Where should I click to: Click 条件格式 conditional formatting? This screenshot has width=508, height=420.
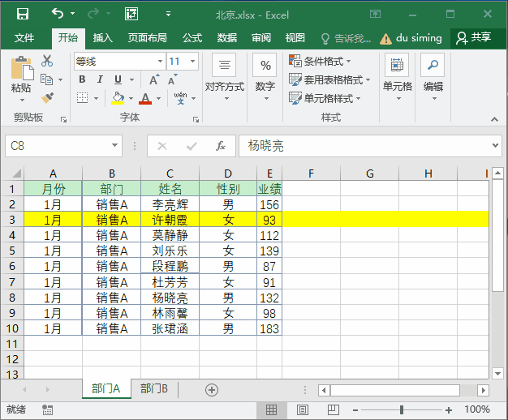tap(320, 61)
